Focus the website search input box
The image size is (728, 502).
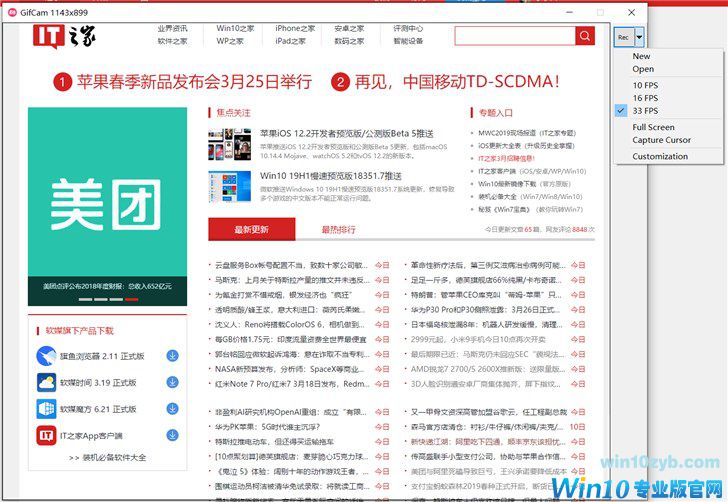point(515,36)
